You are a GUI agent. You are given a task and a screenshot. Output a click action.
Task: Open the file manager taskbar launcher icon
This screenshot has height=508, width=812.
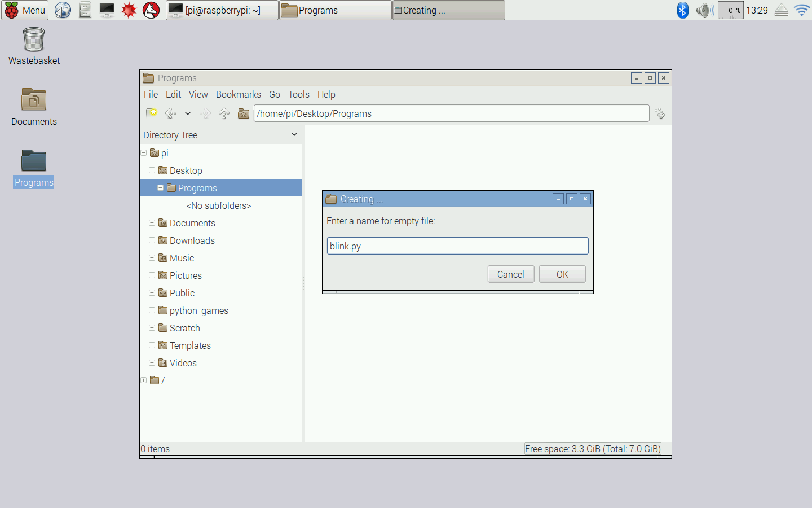(85, 10)
